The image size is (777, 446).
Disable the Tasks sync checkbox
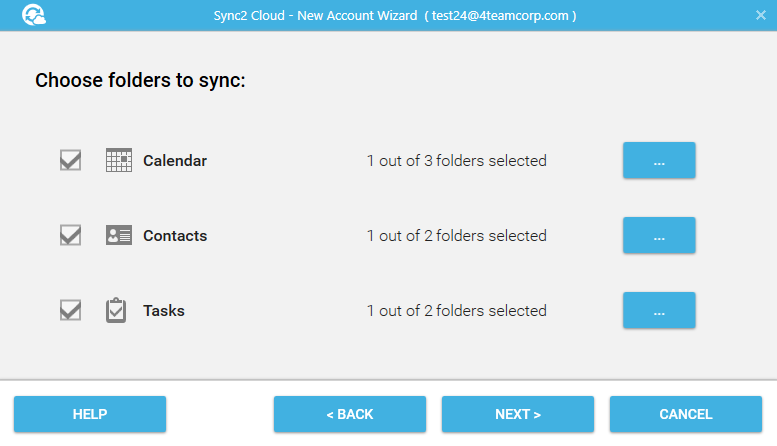pos(70,310)
